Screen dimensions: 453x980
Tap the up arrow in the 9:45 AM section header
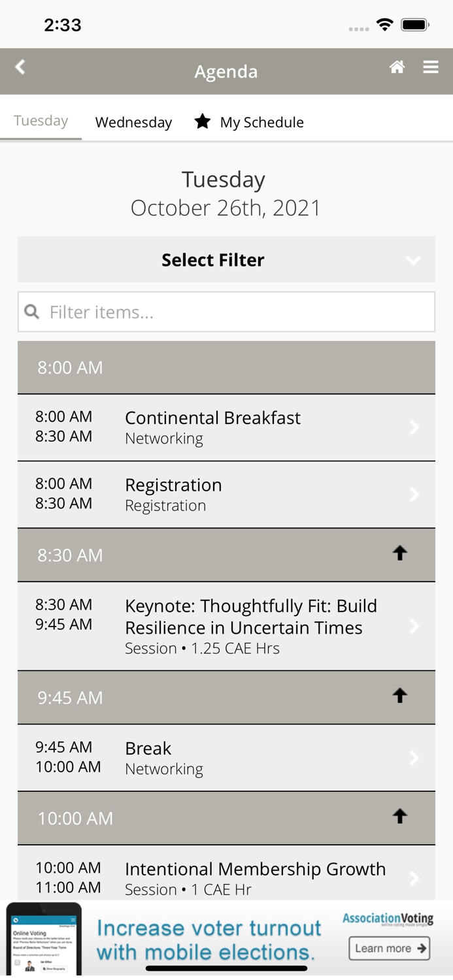point(401,694)
